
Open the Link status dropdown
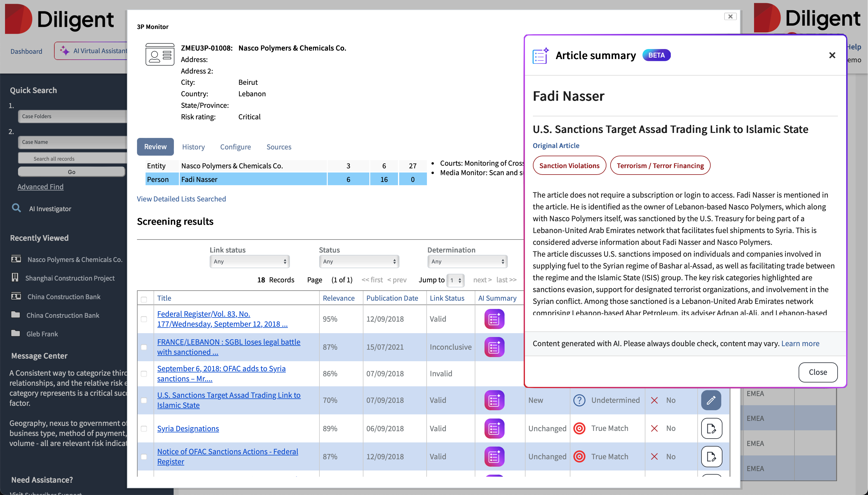(249, 261)
